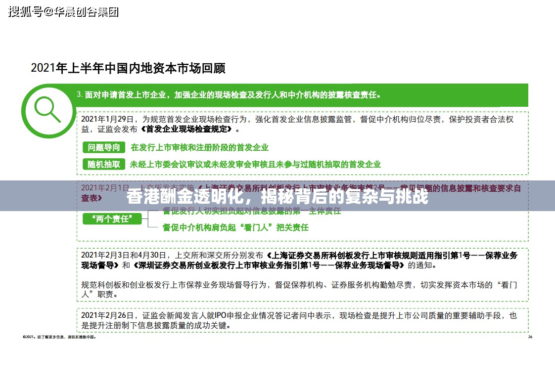Click the paragraph starting 2021年1月29日
The height and width of the screenshot is (392, 555).
tap(297, 124)
